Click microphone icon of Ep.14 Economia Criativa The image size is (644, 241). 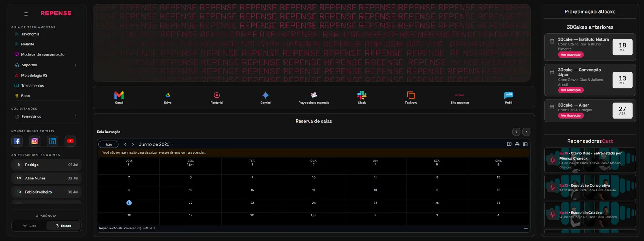coord(552,214)
